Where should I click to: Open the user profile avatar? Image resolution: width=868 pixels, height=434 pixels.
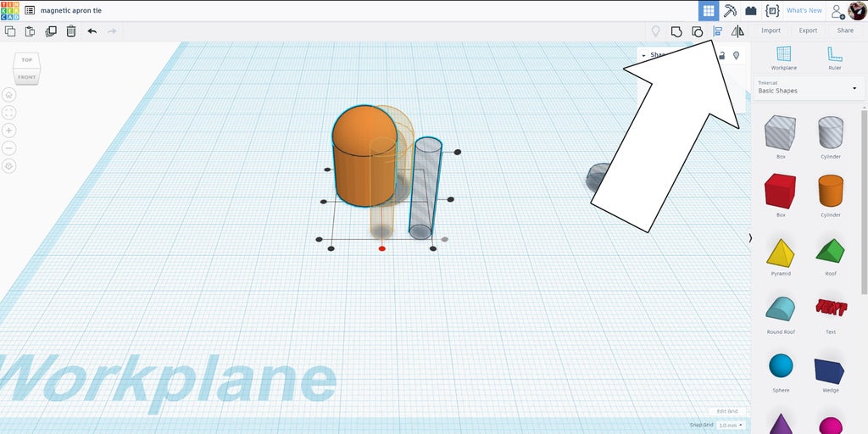(x=858, y=10)
